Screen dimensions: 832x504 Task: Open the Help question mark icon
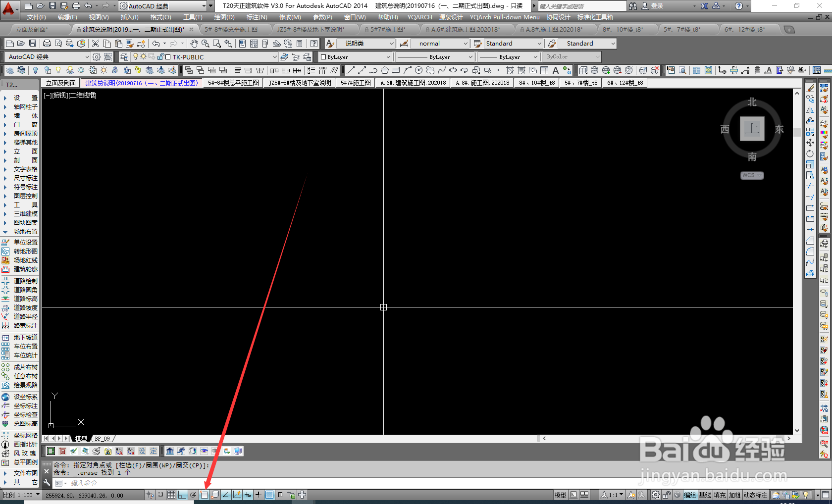[x=314, y=44]
